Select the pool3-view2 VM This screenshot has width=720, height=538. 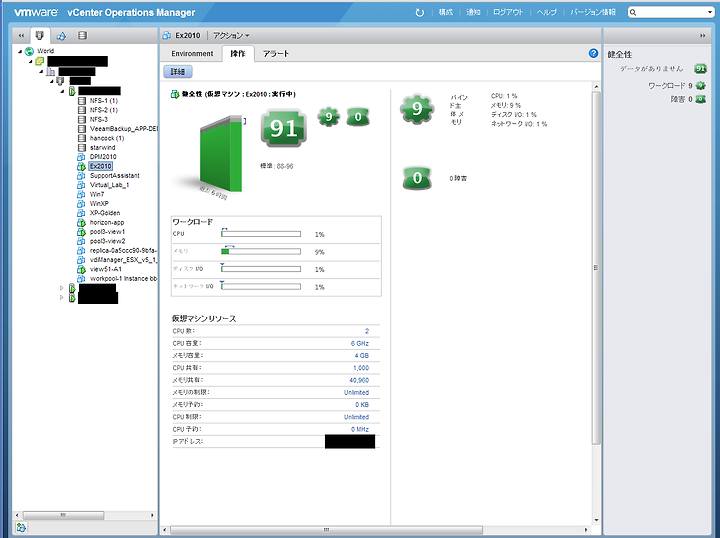pos(107,241)
